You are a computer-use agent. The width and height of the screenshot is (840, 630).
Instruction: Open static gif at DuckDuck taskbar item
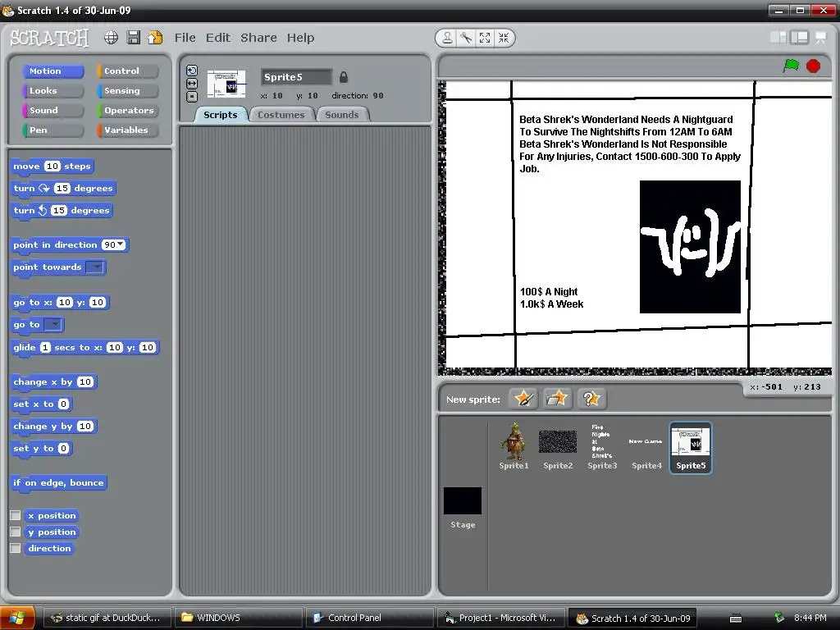pyautogui.click(x=107, y=618)
